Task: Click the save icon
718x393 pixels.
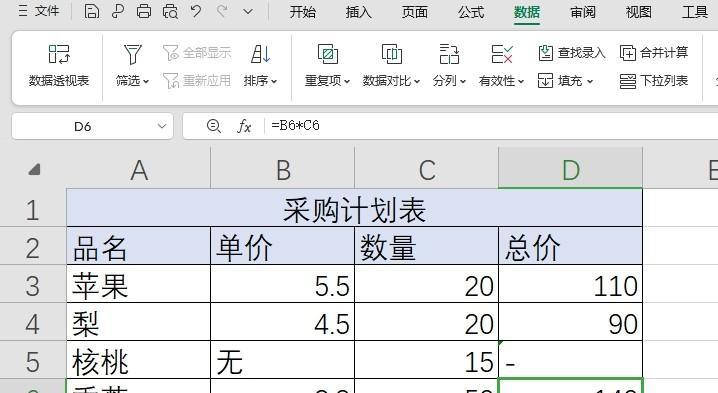Action: point(92,11)
